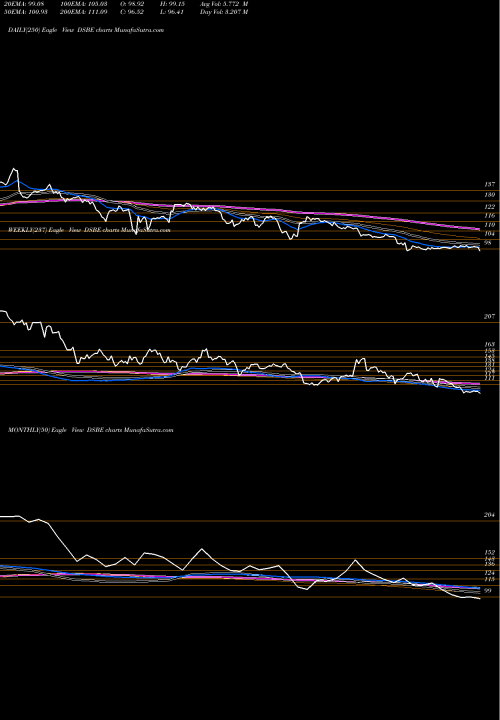Click the 204 price label on monthly chart
The width and height of the screenshot is (500, 720).
coord(489,515)
